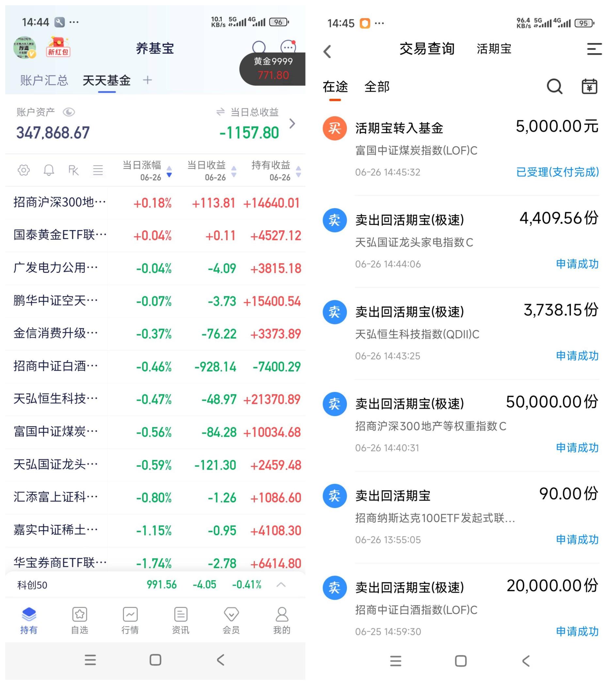Screen dimensions: 616x685
Task: Tap Android recents button on left phone
Action: (x=90, y=660)
